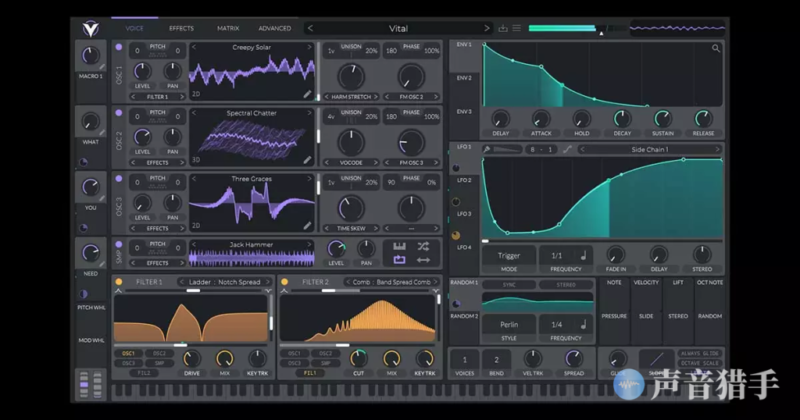This screenshot has width=800, height=420.
Task: Click the OCTAVE SCALE button
Action: coord(699,363)
